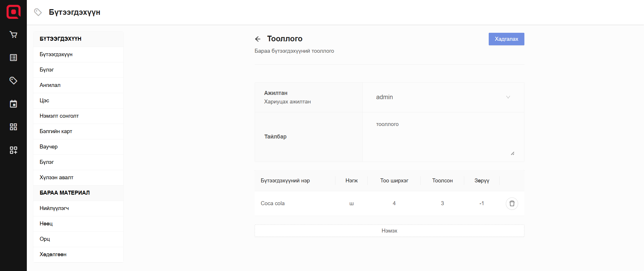Go to Хүлээн авалт menu item
The image size is (644, 271).
57,178
